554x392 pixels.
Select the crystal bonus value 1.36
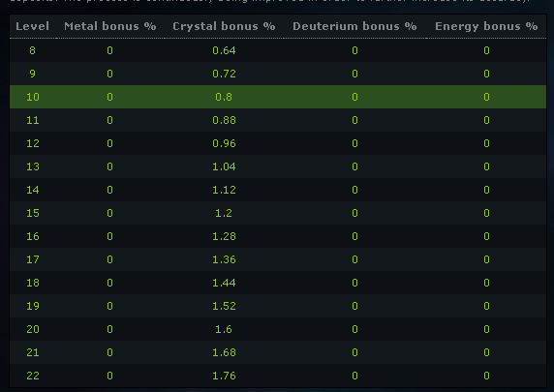point(224,259)
